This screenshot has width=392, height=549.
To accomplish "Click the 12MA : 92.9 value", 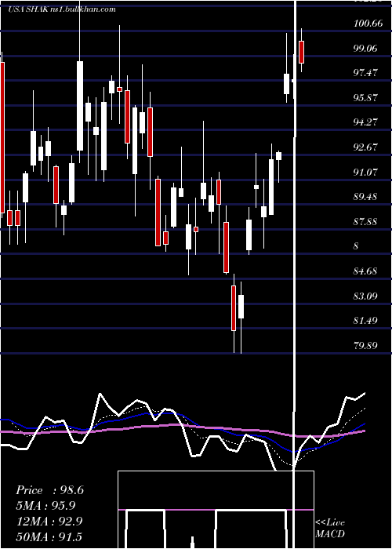I will click(x=49, y=521).
